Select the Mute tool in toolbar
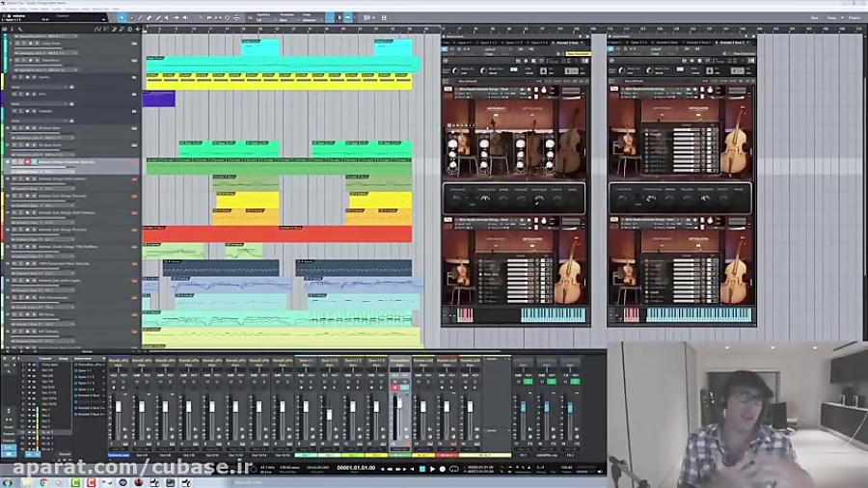The width and height of the screenshot is (868, 488). 167,17
